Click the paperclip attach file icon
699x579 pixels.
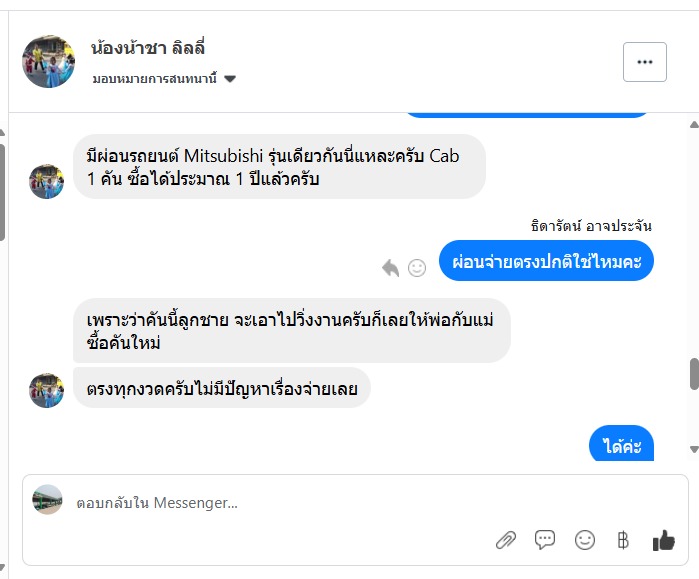tap(506, 540)
